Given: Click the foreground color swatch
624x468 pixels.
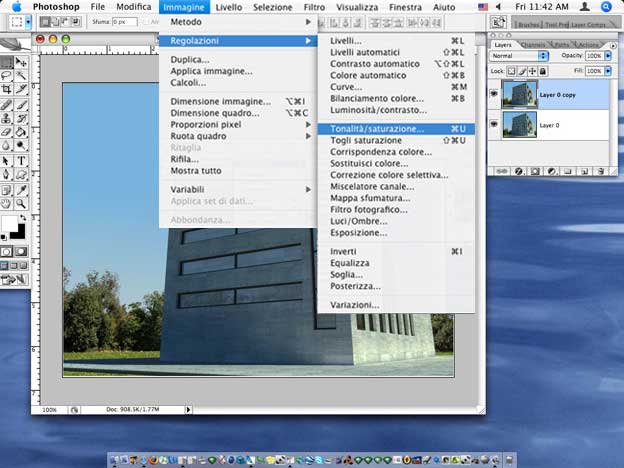Looking at the screenshot, I should tap(8, 222).
